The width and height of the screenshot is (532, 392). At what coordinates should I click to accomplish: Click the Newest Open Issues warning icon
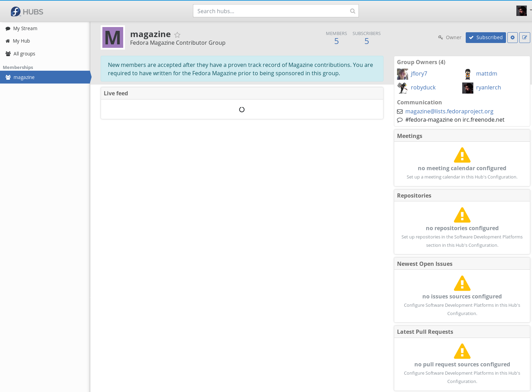click(x=462, y=283)
